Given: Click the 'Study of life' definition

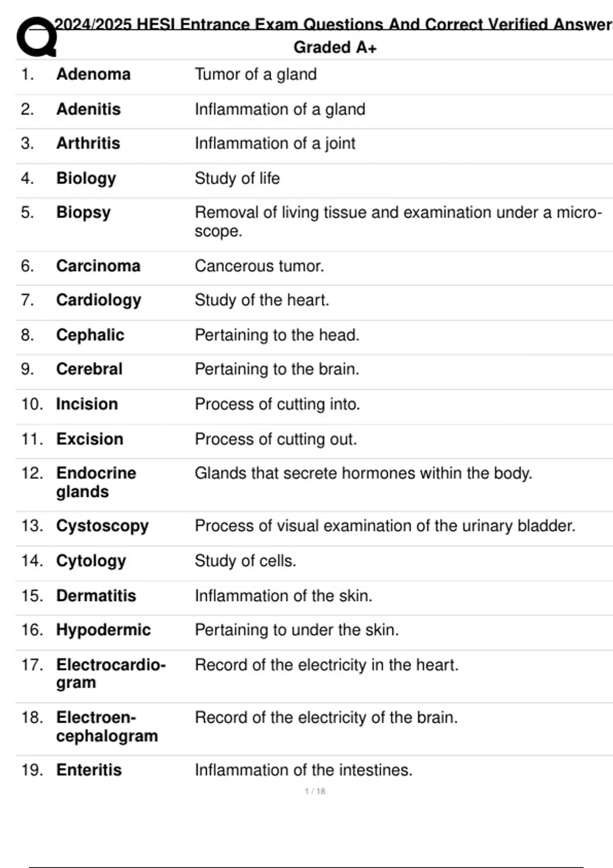Looking at the screenshot, I should 237,178.
